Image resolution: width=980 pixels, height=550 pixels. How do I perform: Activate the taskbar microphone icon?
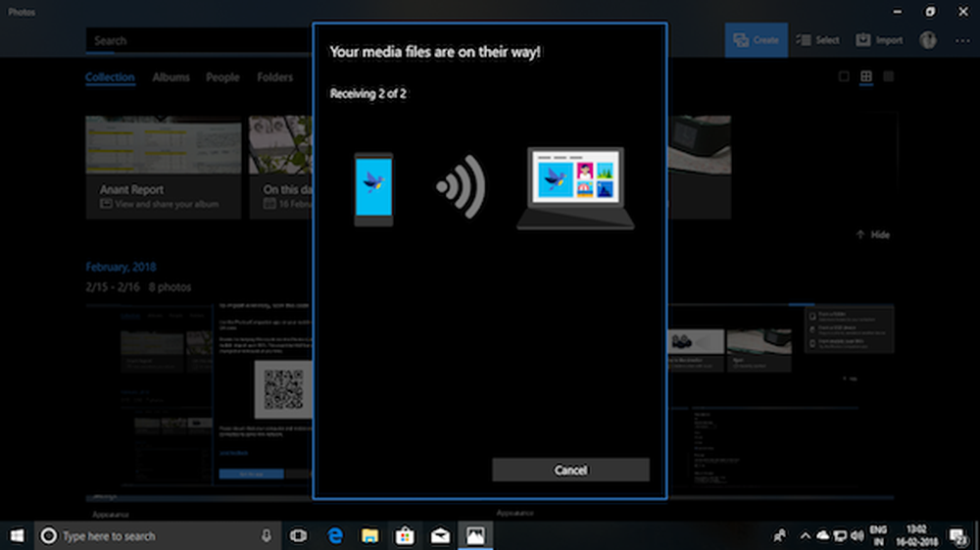(267, 535)
